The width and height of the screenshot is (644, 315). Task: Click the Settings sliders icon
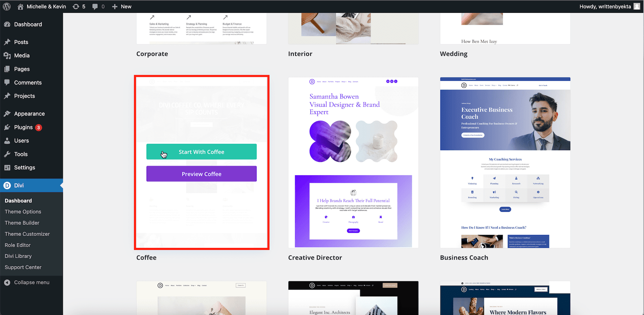click(7, 167)
